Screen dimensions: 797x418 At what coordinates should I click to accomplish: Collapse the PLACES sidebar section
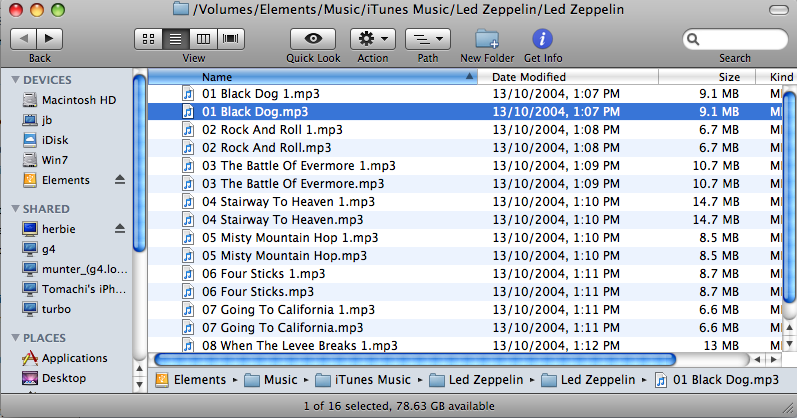[15, 338]
